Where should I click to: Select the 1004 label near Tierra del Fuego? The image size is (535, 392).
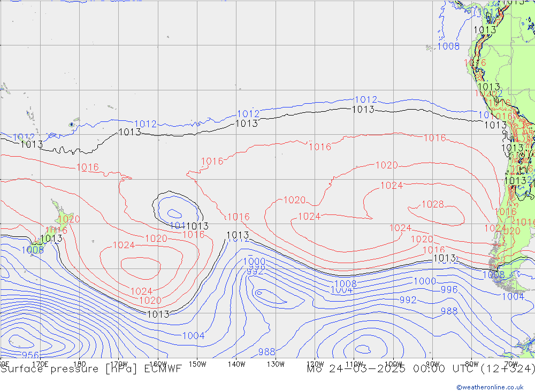(513, 296)
